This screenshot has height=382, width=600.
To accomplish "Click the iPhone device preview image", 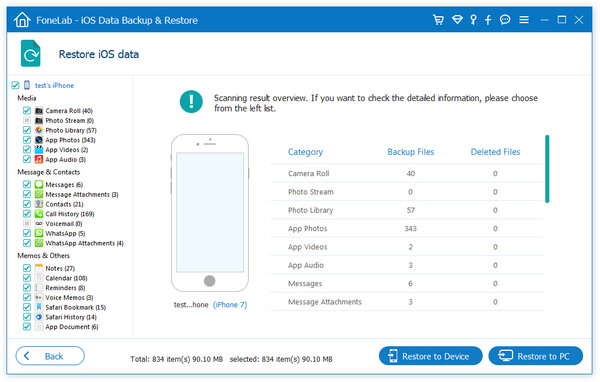I will click(x=210, y=213).
